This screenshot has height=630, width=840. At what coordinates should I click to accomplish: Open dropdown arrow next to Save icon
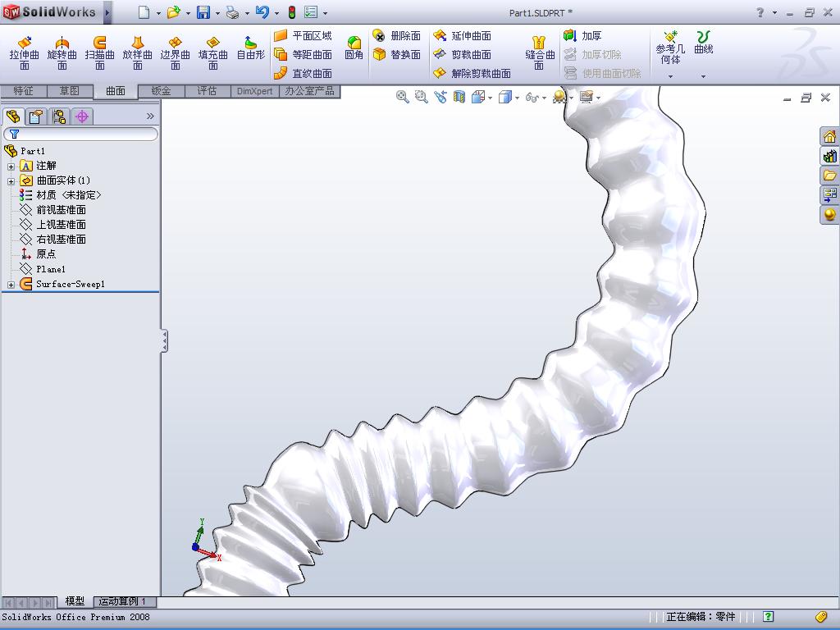click(x=217, y=13)
